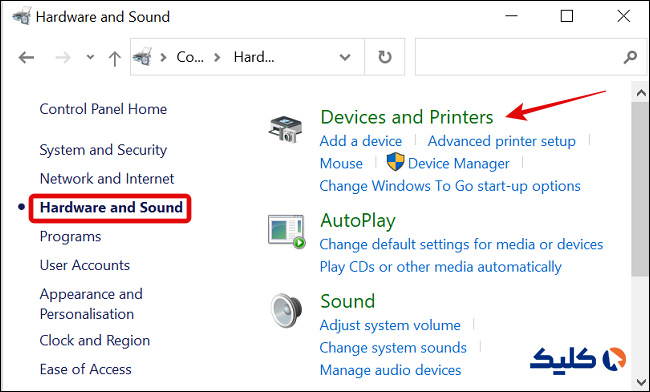The height and width of the screenshot is (392, 650).
Task: Expand the chevron before Co... breadcrumb
Action: 163,57
